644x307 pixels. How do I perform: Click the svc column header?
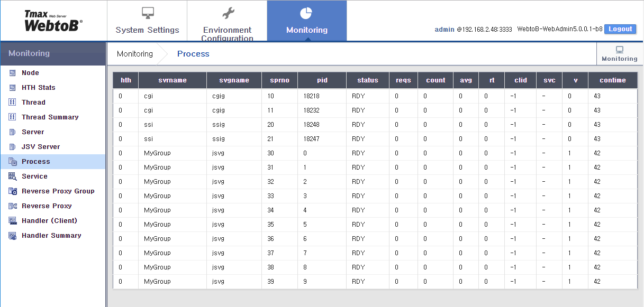pos(550,80)
